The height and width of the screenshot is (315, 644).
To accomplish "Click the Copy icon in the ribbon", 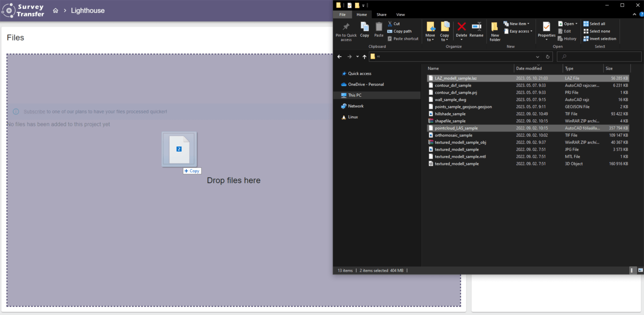I will pos(365,30).
